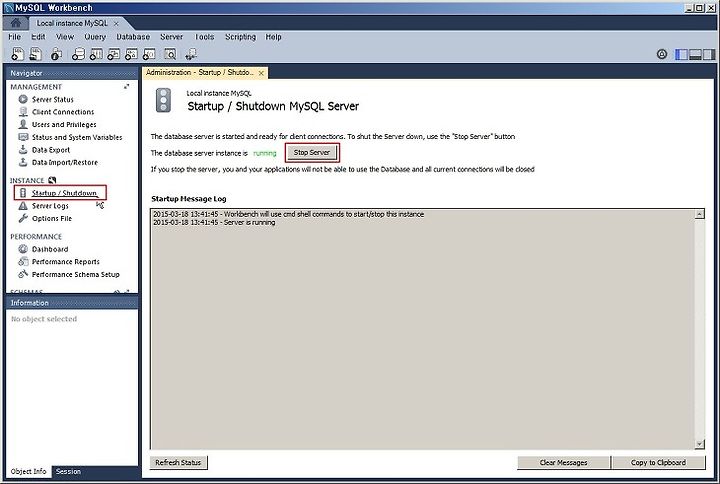
Task: Switch to the Object Info tab
Action: (28, 472)
